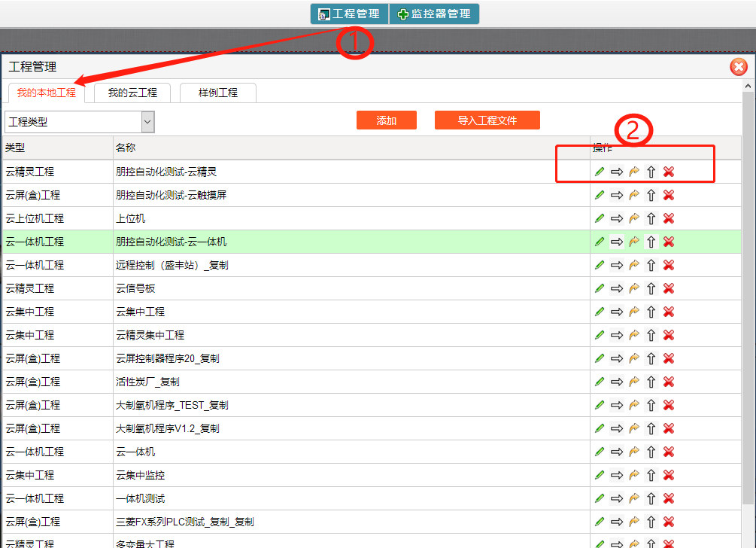Open 监控器管理 in the top toolbar
This screenshot has height=548, width=756.
tap(434, 14)
